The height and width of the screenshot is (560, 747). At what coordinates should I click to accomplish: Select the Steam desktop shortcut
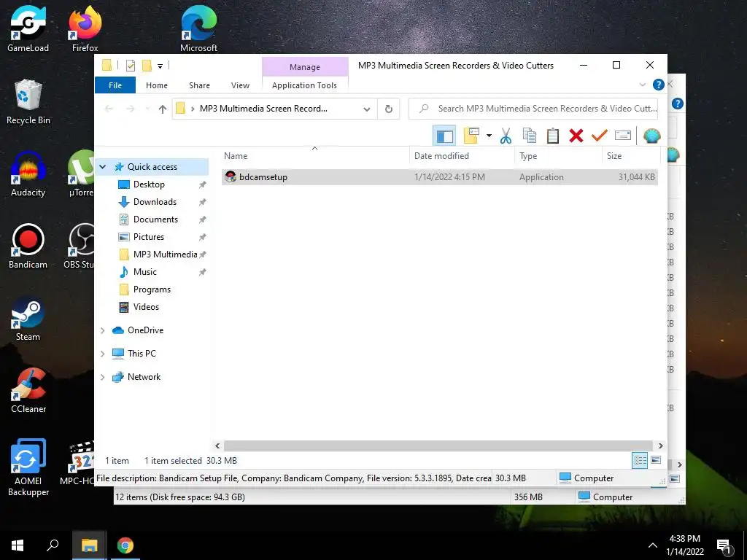tap(28, 319)
